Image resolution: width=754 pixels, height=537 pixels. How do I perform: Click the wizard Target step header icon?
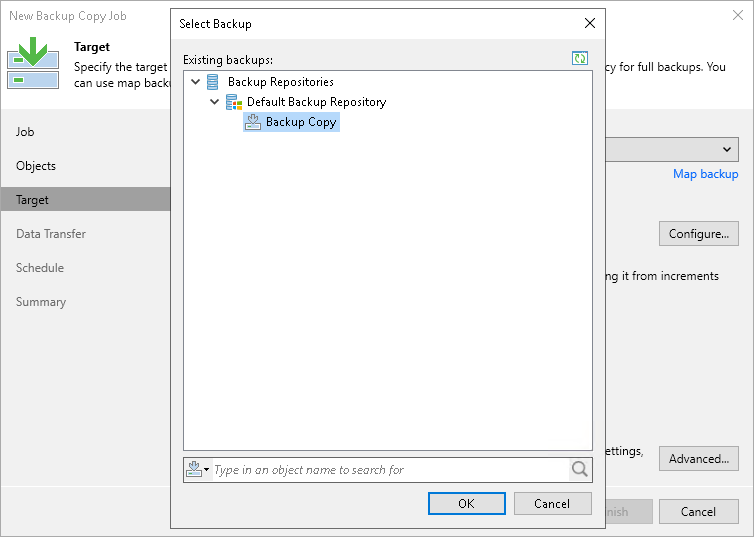[x=33, y=63]
